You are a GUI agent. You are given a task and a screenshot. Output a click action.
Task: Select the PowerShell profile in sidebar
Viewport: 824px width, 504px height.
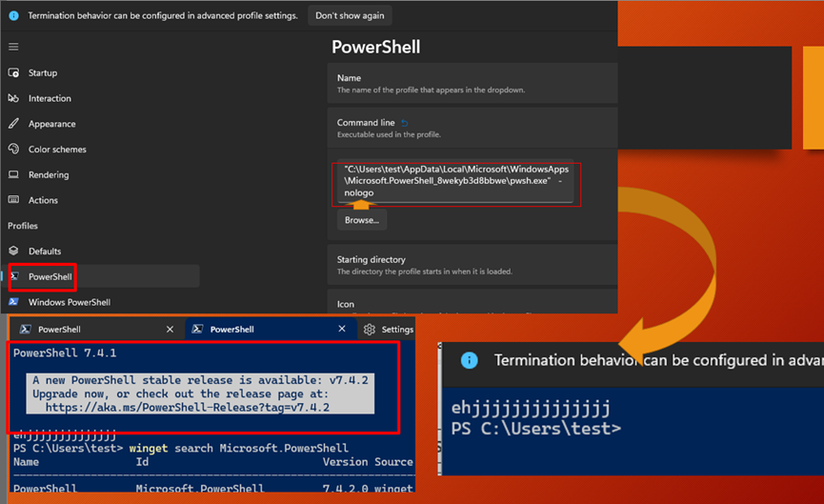pos(100,276)
